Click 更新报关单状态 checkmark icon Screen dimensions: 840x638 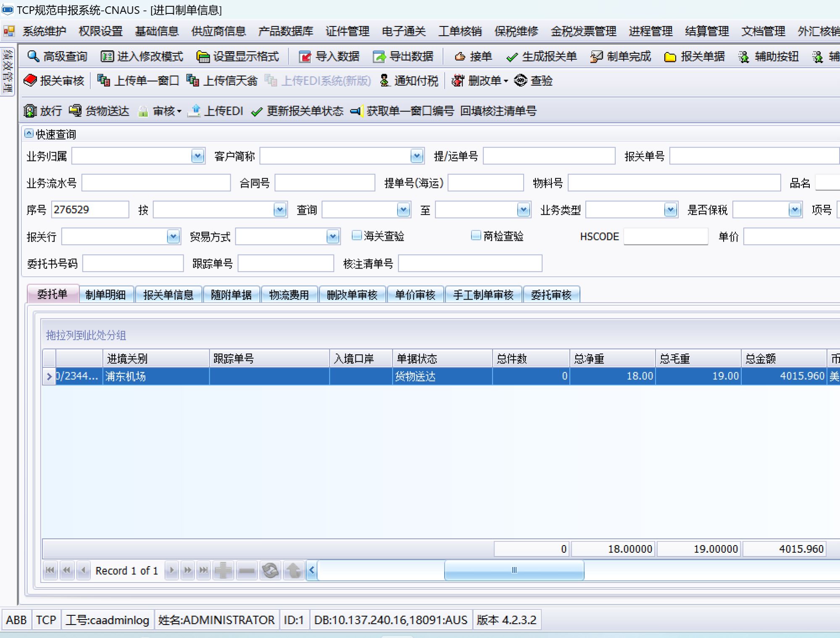[256, 111]
